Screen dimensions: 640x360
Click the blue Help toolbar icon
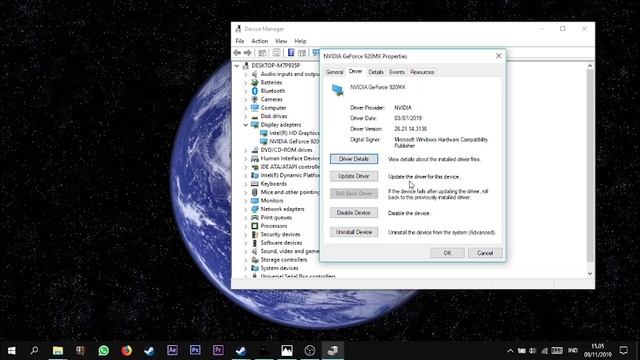tap(291, 53)
